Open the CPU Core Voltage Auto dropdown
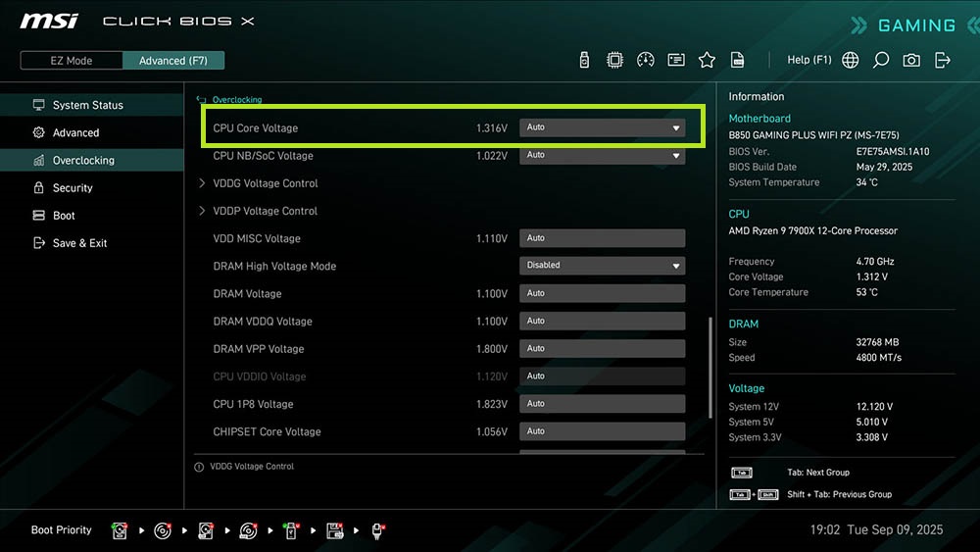The width and height of the screenshot is (980, 552). pyautogui.click(x=602, y=127)
